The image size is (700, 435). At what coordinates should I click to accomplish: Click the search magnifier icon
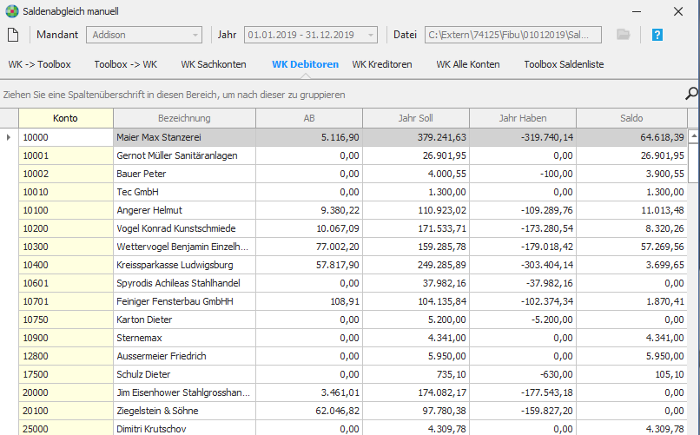(x=692, y=93)
